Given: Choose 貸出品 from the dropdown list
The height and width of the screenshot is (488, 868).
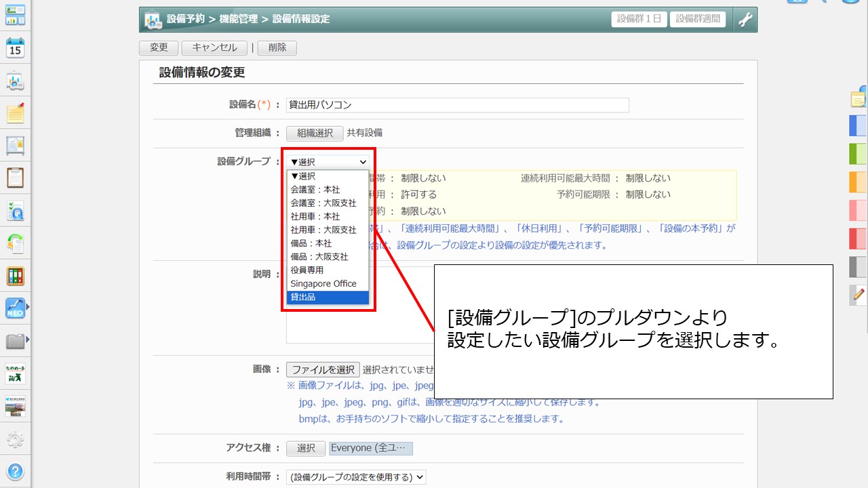Looking at the screenshot, I should click(x=328, y=298).
